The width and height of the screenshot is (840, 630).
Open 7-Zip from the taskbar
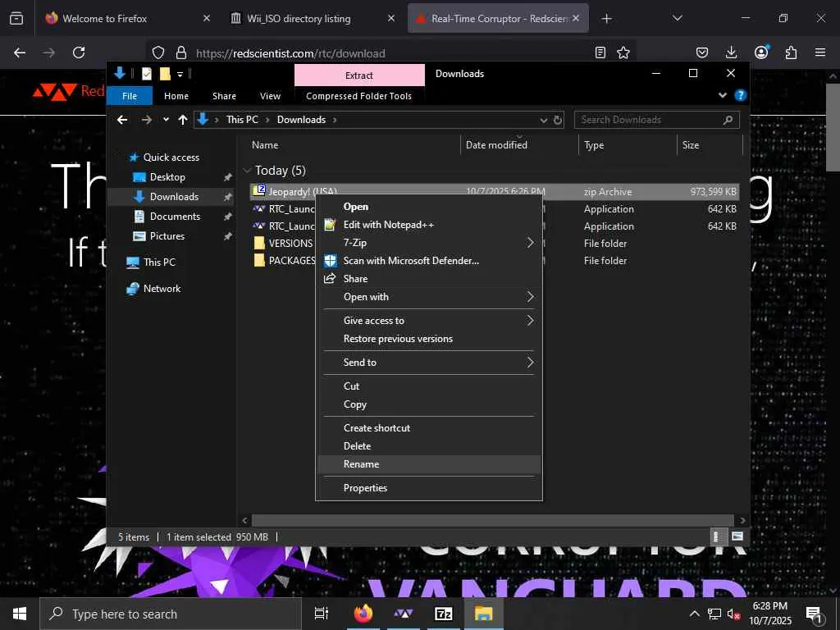(444, 614)
